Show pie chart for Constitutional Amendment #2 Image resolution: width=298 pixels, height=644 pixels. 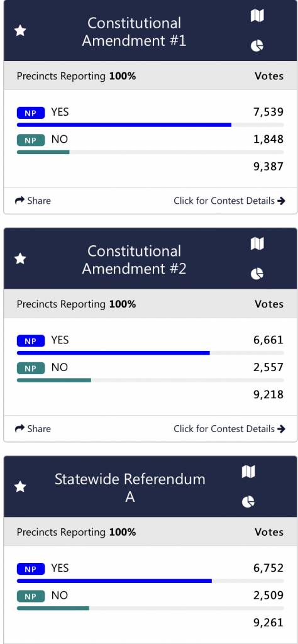click(257, 274)
